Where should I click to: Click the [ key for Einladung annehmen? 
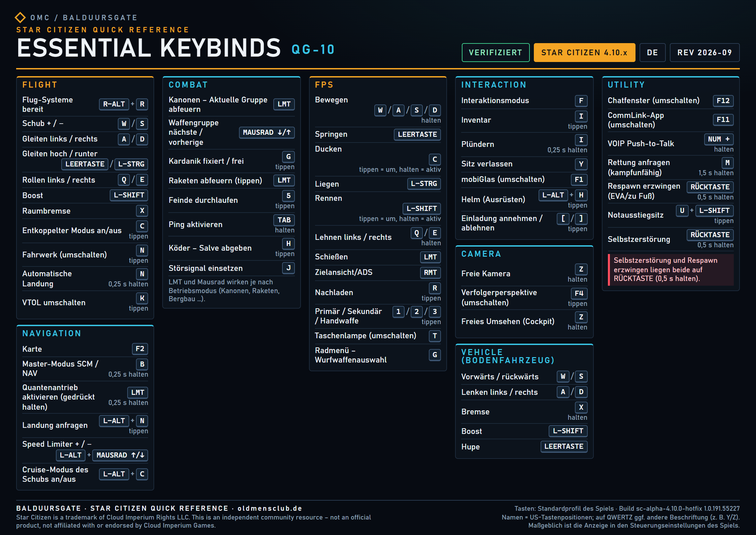coord(563,219)
